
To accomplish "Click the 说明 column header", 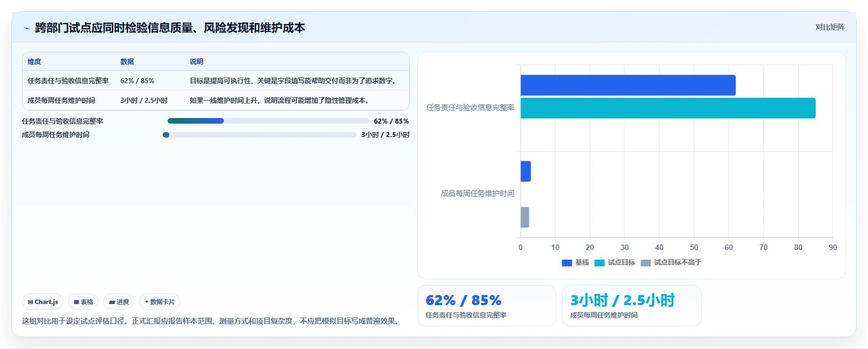I will click(197, 62).
